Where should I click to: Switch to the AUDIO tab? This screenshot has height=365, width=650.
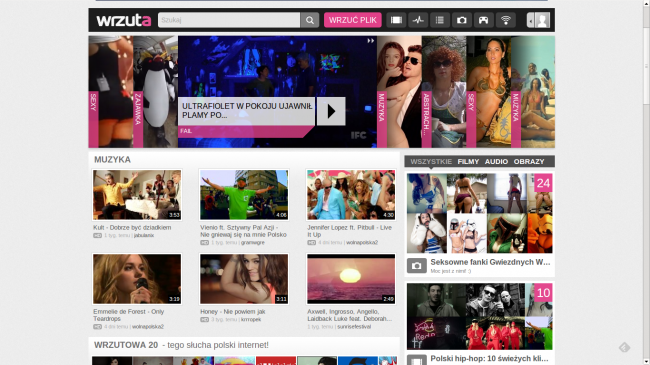point(496,162)
